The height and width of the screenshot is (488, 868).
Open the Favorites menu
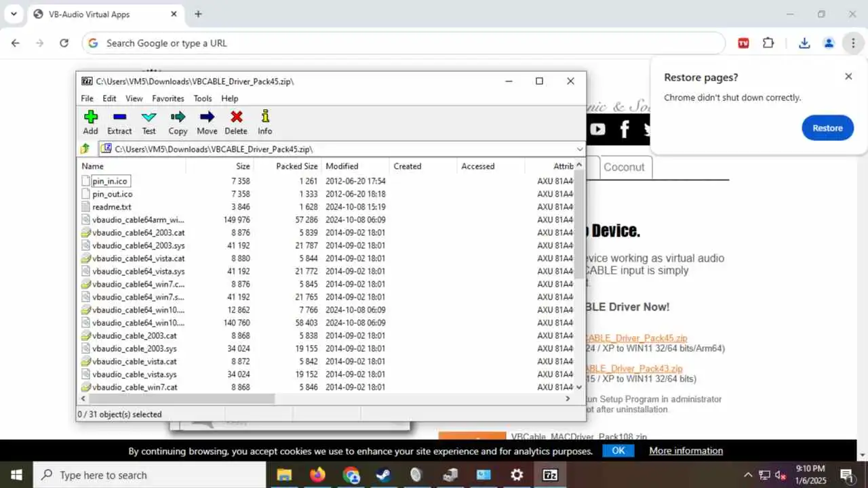tap(168, 98)
